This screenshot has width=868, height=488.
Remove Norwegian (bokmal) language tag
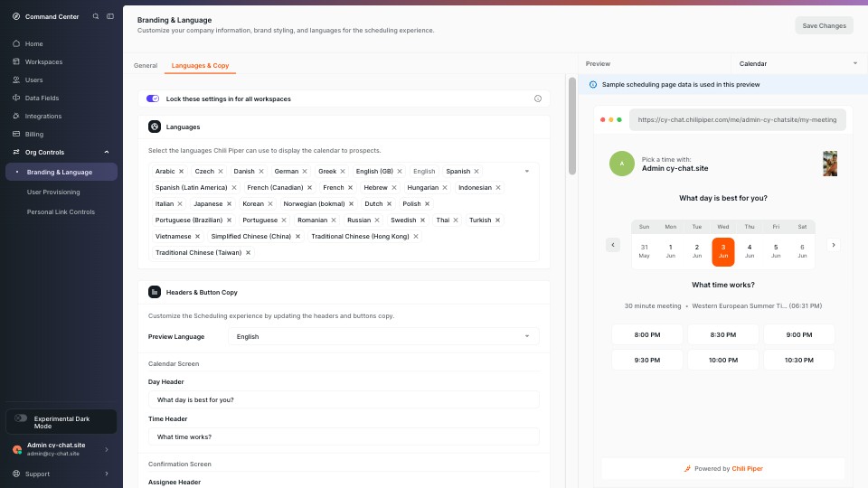pyautogui.click(x=351, y=204)
